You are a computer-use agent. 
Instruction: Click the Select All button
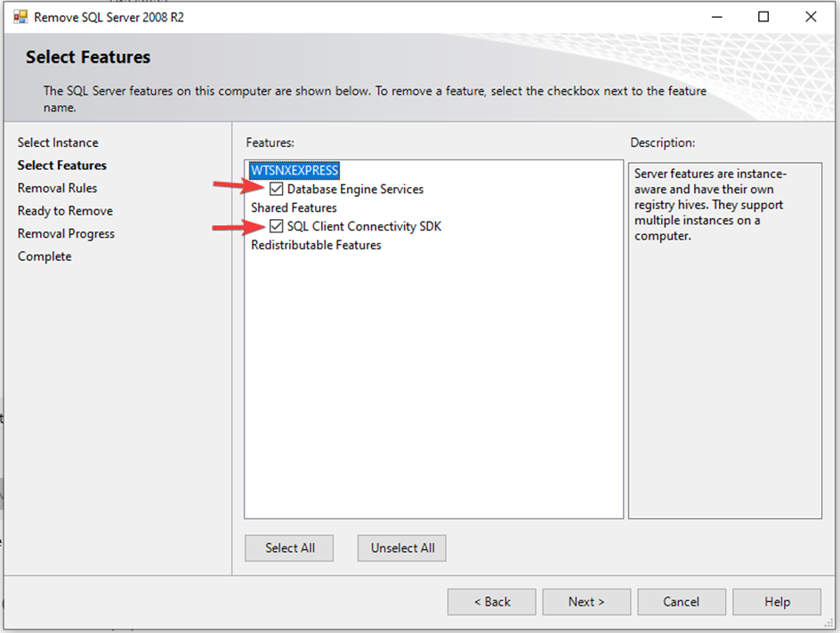tap(289, 548)
